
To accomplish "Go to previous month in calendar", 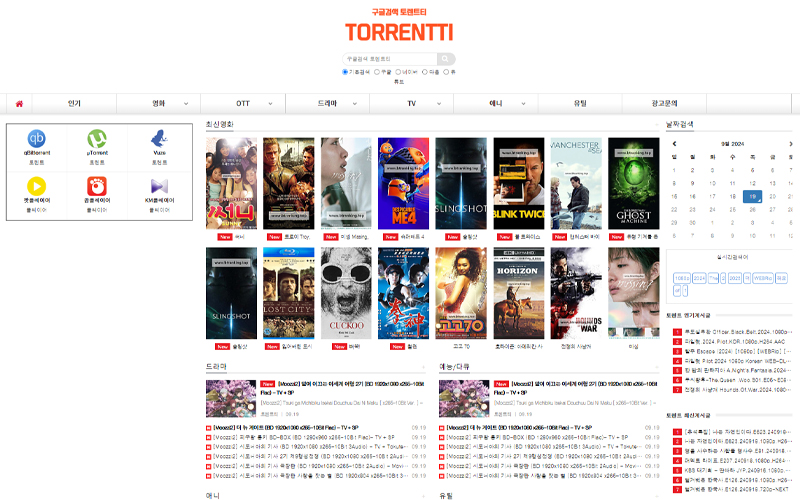I will click(674, 144).
